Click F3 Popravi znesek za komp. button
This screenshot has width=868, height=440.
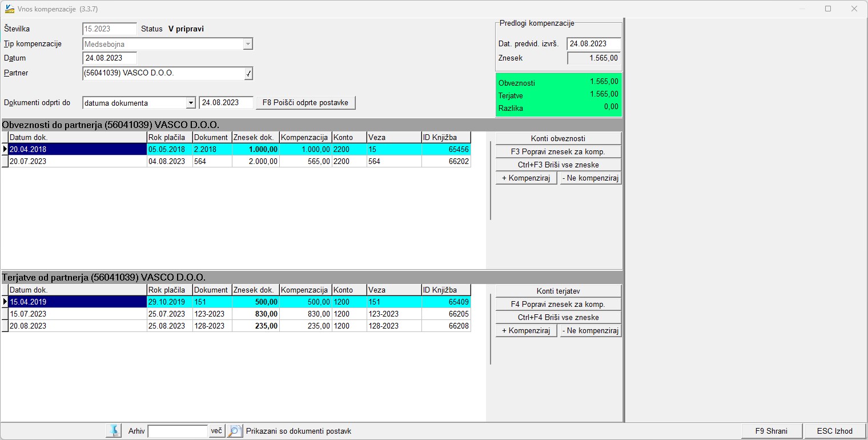point(558,151)
